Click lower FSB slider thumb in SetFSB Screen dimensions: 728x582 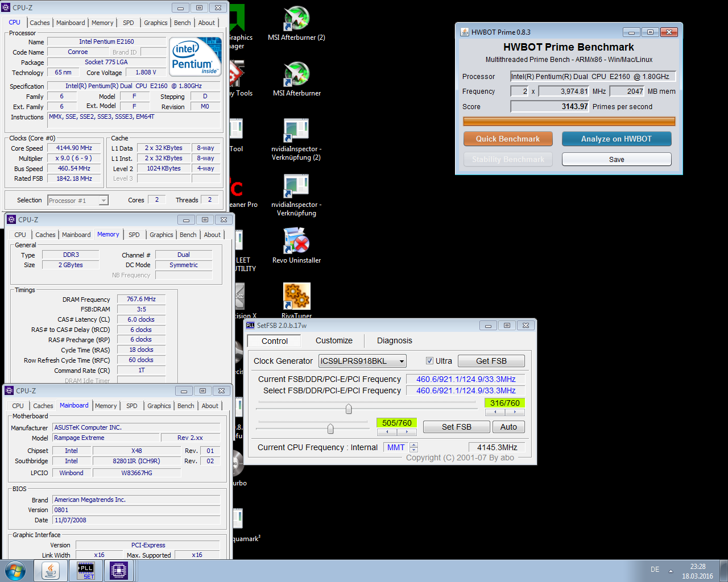330,429
